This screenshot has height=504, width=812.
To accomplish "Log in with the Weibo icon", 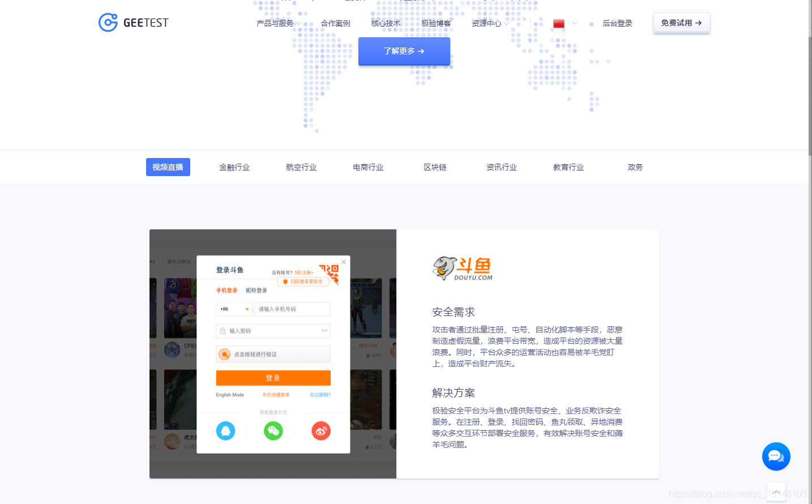I will tap(321, 431).
